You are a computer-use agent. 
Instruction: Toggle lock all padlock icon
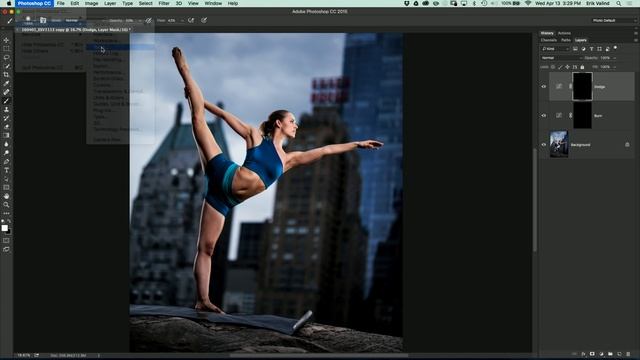pyautogui.click(x=582, y=67)
